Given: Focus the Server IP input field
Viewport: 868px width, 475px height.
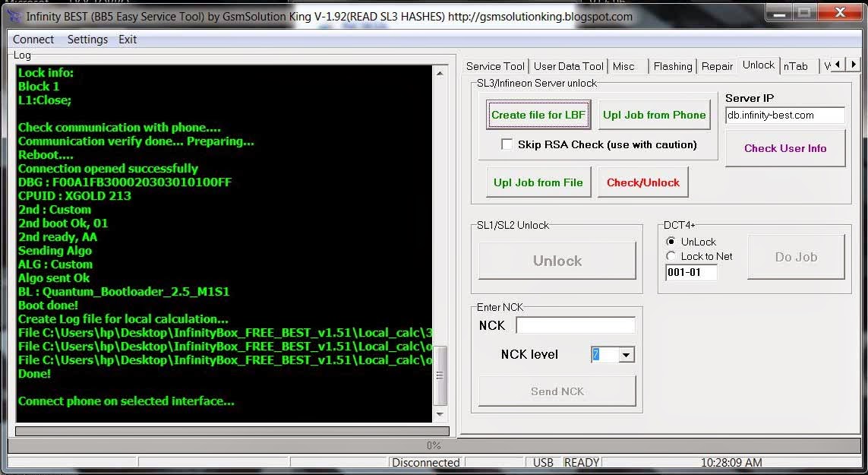Looking at the screenshot, I should [x=785, y=116].
